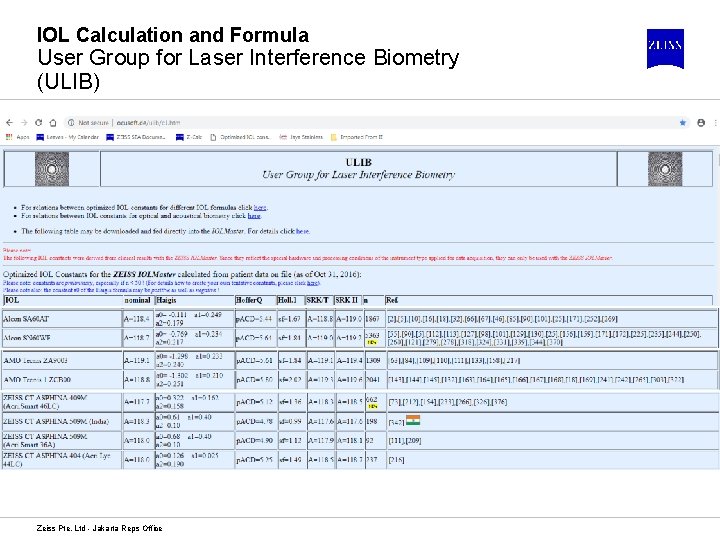Click the ZEISS logo on the slide
Image resolution: width=720 pixels, height=540 pixels.
click(x=665, y=49)
